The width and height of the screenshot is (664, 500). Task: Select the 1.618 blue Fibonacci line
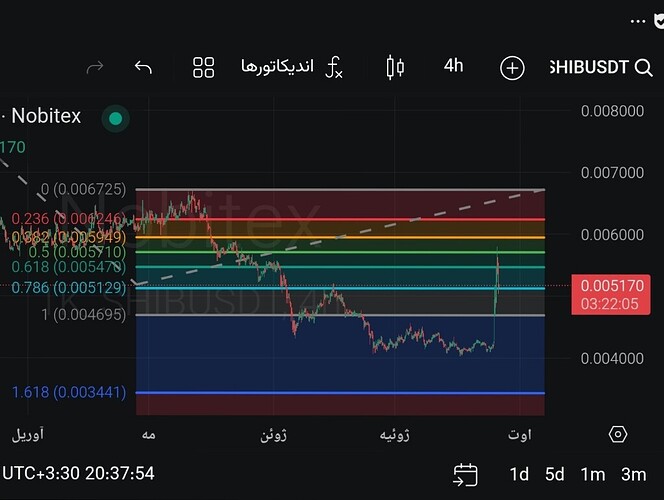[340, 393]
